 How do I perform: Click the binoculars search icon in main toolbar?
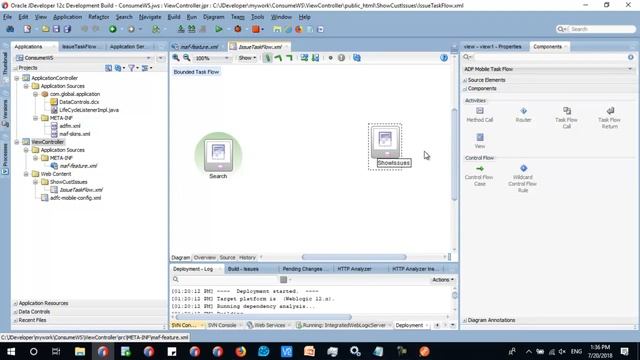10,29
